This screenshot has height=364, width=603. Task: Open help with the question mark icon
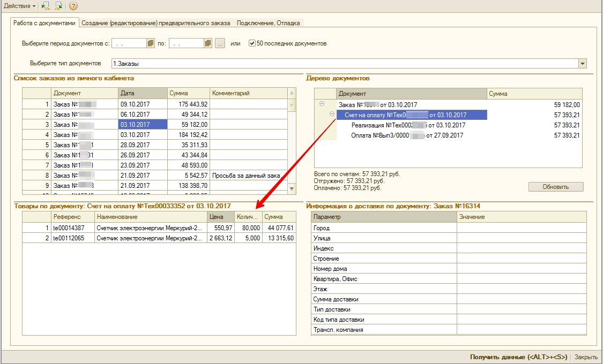pyautogui.click(x=73, y=6)
